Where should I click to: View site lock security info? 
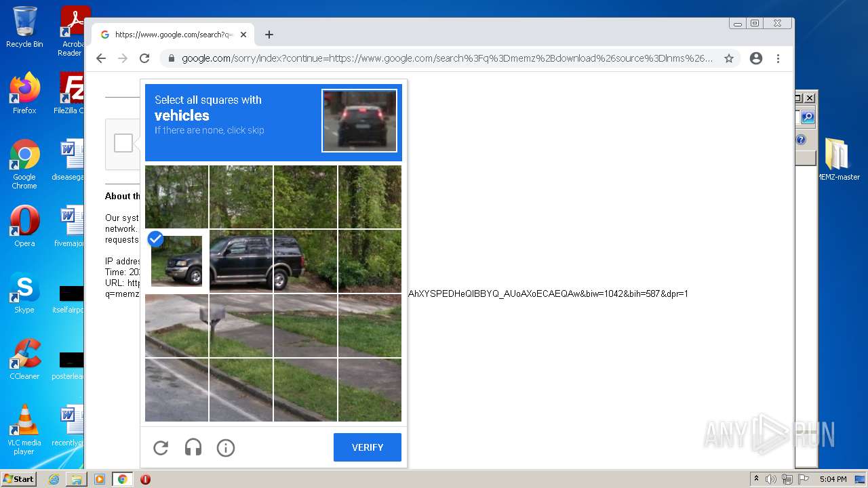tap(172, 58)
